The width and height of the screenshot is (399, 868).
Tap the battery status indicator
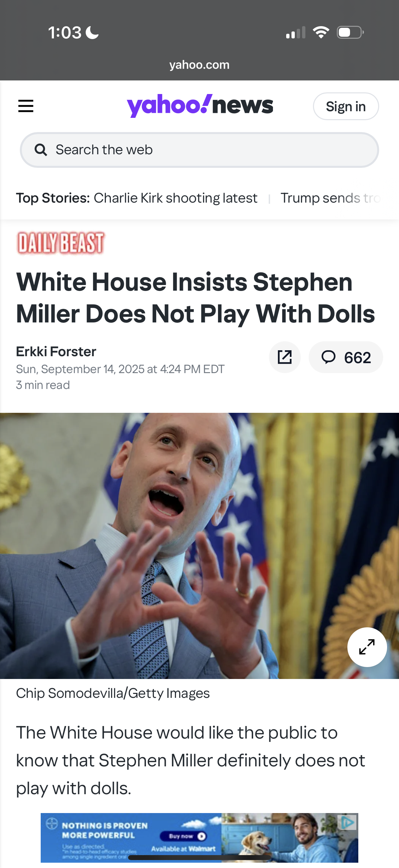pyautogui.click(x=350, y=32)
